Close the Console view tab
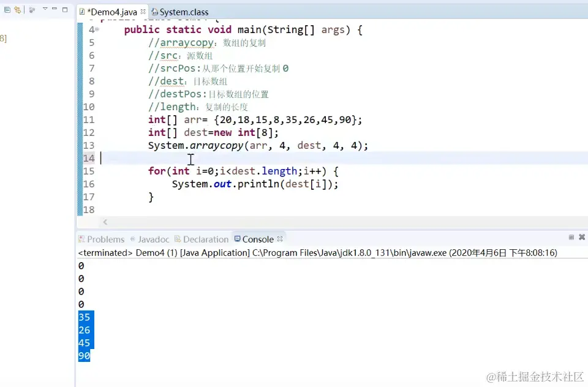 (x=280, y=239)
